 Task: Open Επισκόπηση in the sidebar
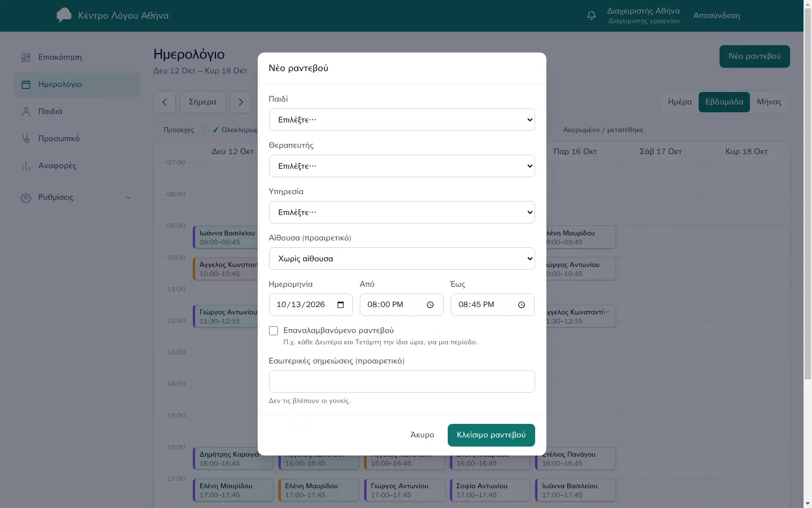click(x=77, y=58)
